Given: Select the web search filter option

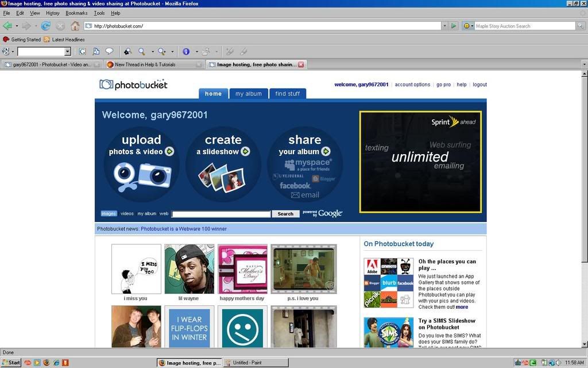Looking at the screenshot, I should (164, 214).
